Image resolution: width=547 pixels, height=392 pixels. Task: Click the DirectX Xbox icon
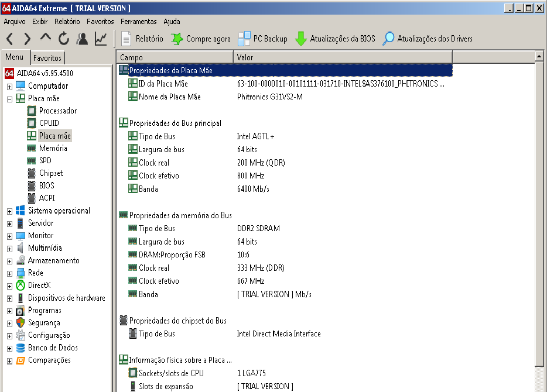click(20, 286)
